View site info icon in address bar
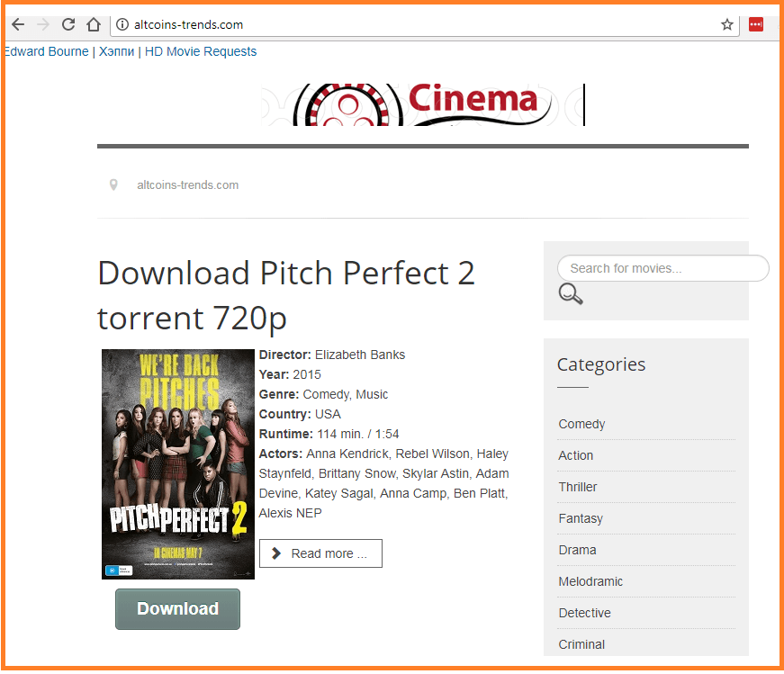The width and height of the screenshot is (784, 674). point(122,24)
